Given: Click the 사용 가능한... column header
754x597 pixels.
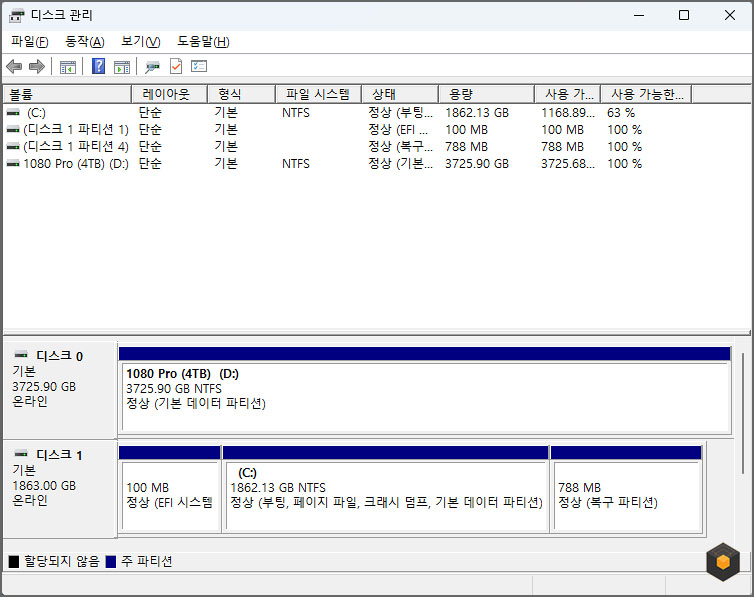Looking at the screenshot, I should coord(647,94).
